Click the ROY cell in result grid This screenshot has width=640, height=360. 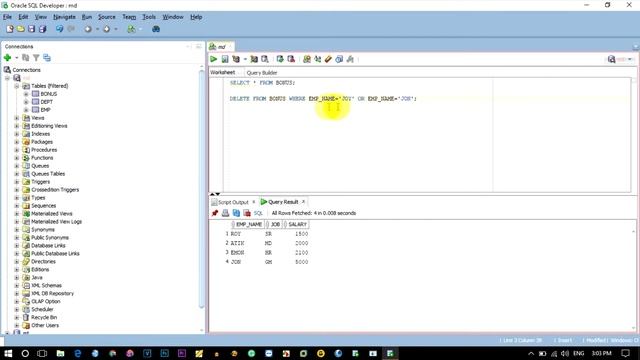(236, 234)
